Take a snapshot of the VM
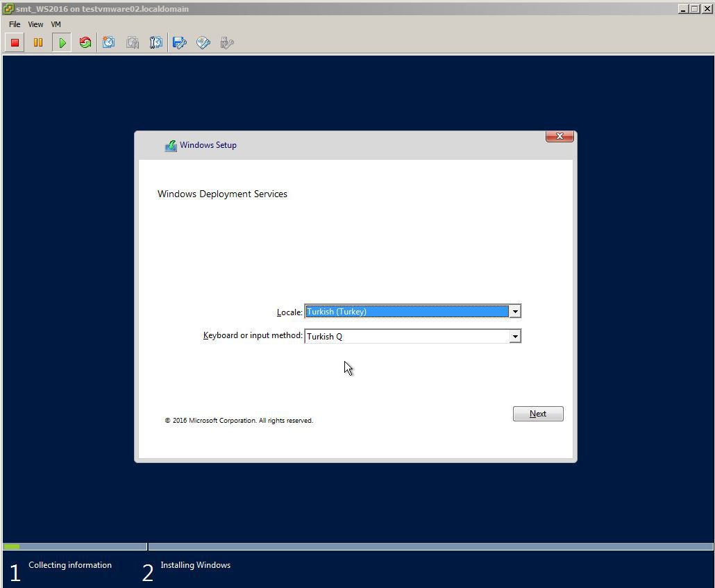The width and height of the screenshot is (715, 588). pyautogui.click(x=108, y=42)
